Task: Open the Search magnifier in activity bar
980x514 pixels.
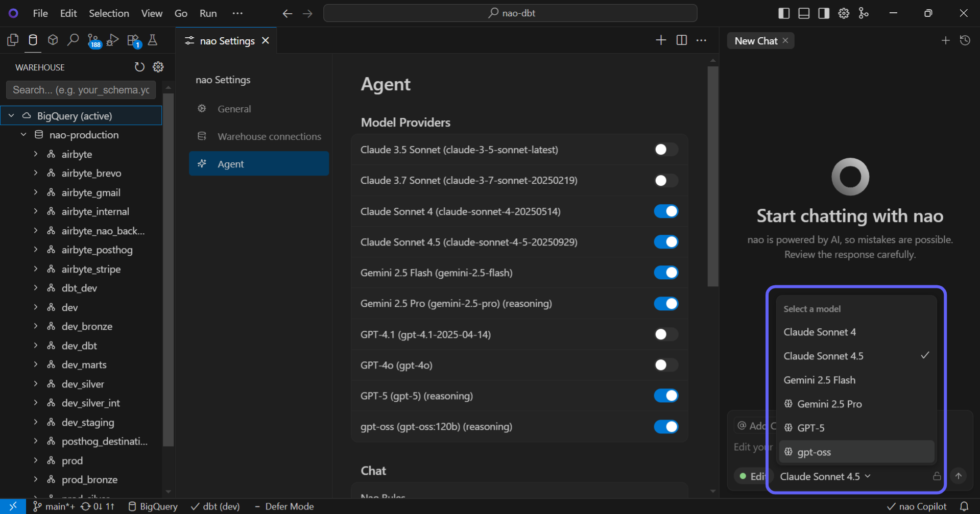Action: click(x=73, y=40)
